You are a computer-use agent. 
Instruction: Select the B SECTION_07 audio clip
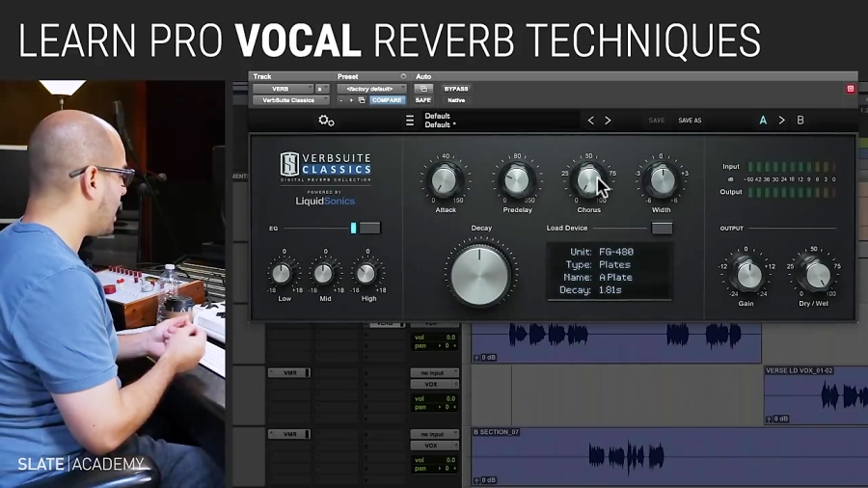(x=669, y=456)
